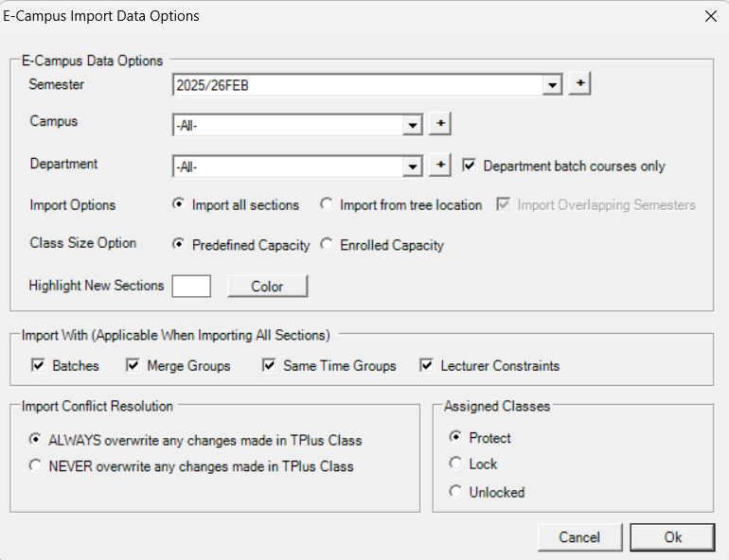Open the Department dropdown arrow
This screenshot has height=560, width=729.
click(x=412, y=166)
